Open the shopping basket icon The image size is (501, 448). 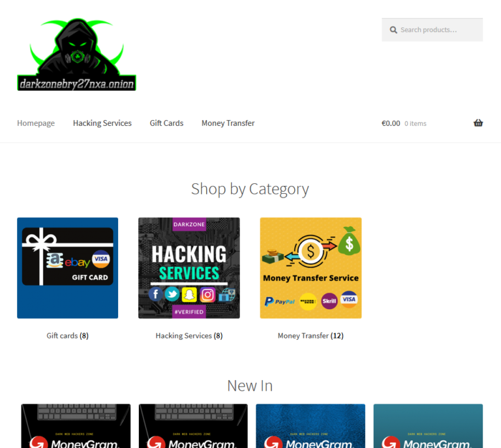[x=478, y=123]
